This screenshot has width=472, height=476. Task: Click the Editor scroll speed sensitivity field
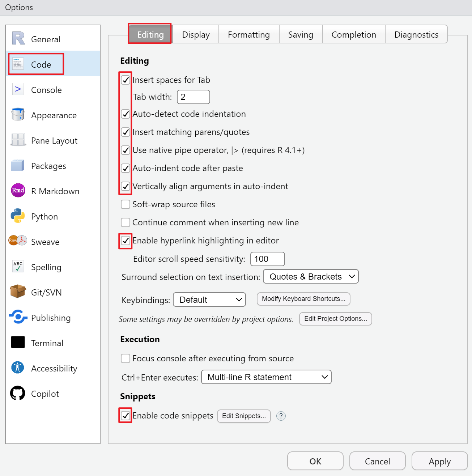[267, 259]
